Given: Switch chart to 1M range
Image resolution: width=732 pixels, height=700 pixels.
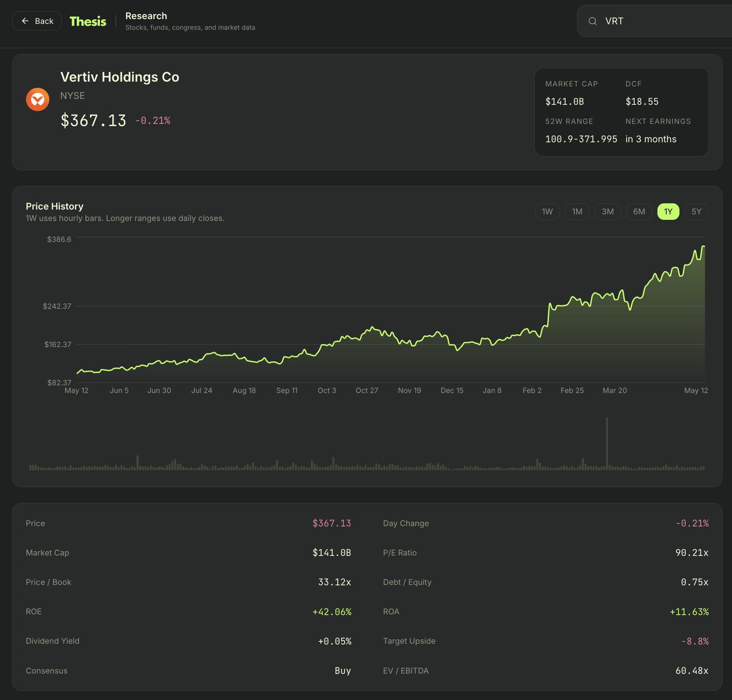Looking at the screenshot, I should 577,211.
